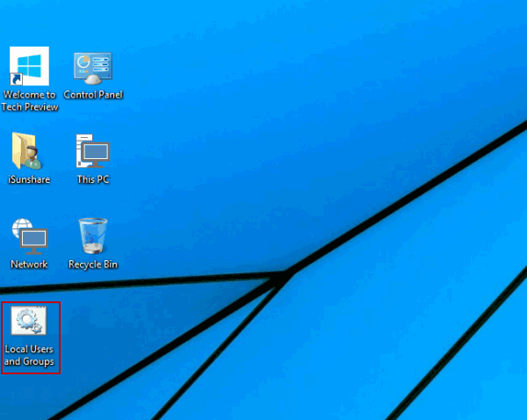The image size is (527, 420).
Task: Click the 'This PC' label text
Action: coord(93,179)
